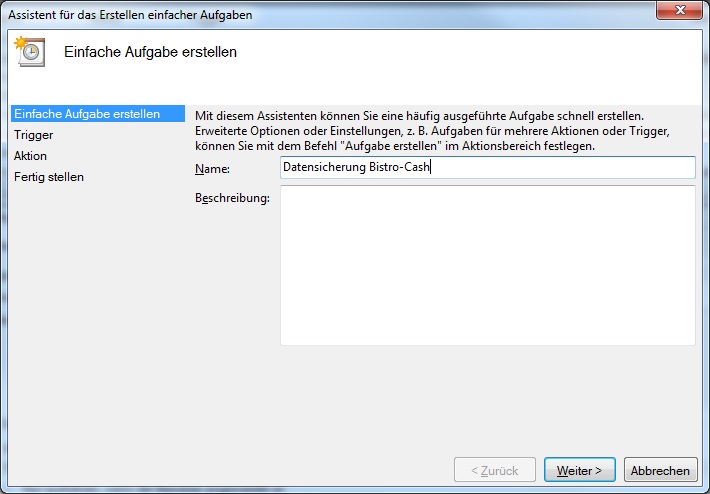This screenshot has height=494, width=710.
Task: Go to the 'Fertig stellen' wizard step
Action: [x=49, y=177]
